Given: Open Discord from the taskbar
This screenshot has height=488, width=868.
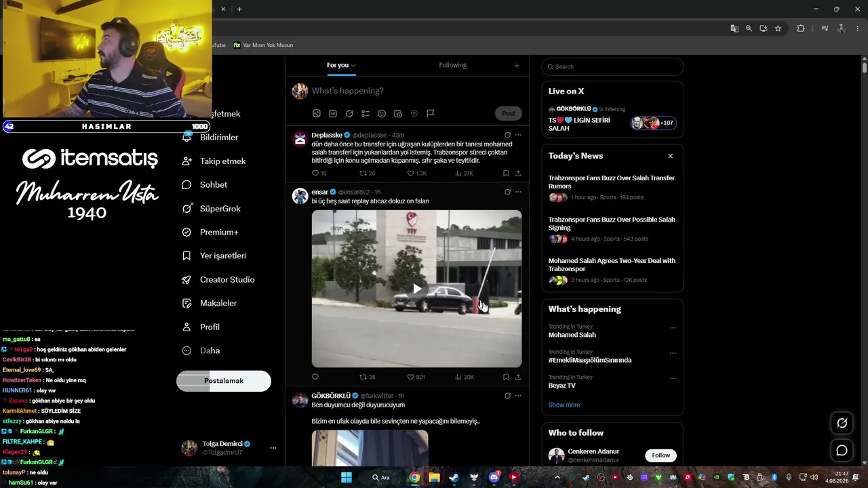Looking at the screenshot, I should [x=494, y=477].
